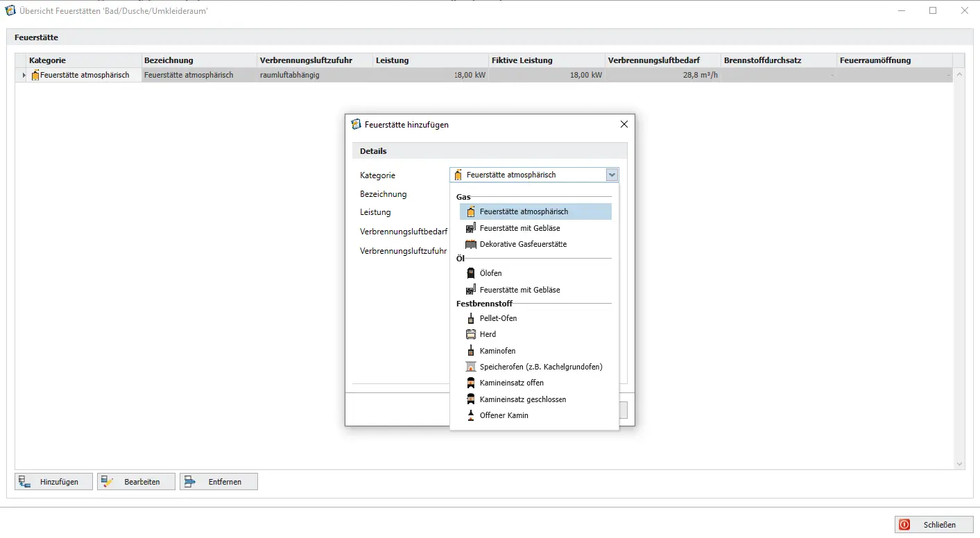
Task: Choose the Speicherofen icon
Action: 471,367
